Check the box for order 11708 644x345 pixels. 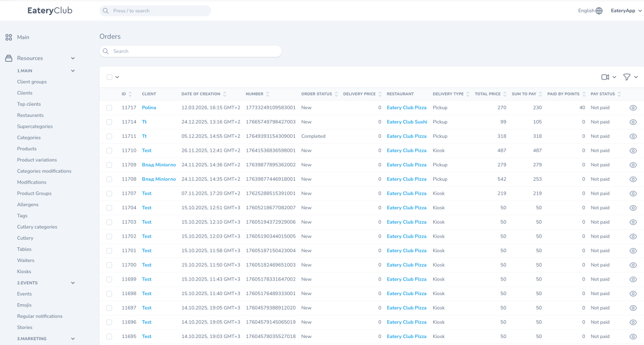(109, 179)
